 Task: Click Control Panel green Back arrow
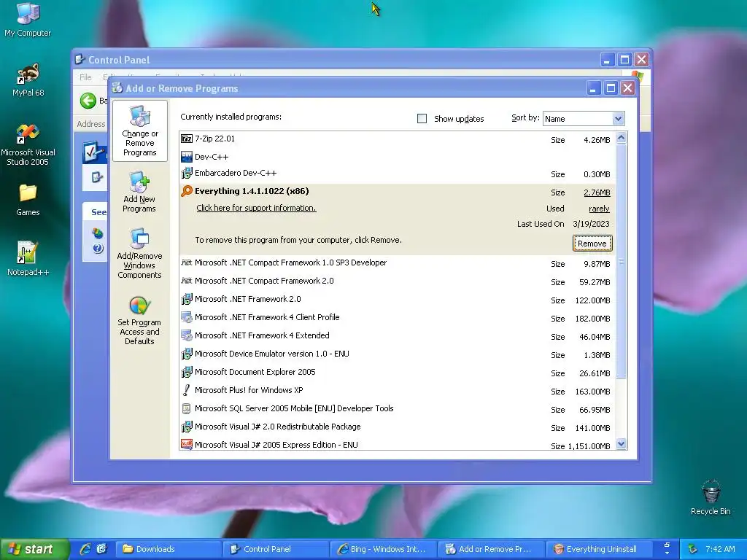[x=88, y=101]
